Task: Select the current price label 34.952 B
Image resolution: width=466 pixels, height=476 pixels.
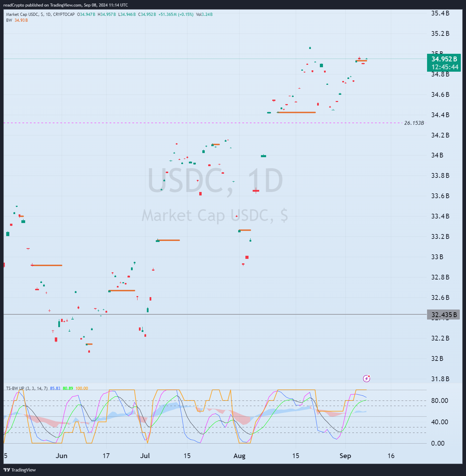Action: (444, 59)
